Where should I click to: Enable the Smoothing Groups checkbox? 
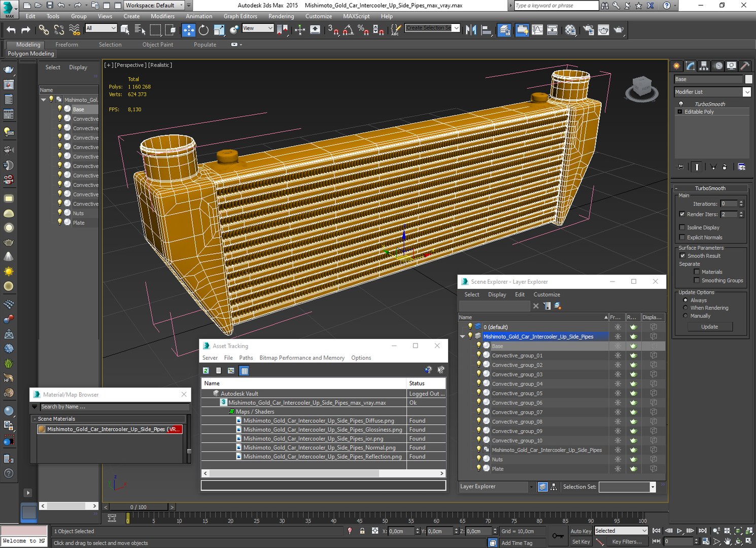[697, 281]
